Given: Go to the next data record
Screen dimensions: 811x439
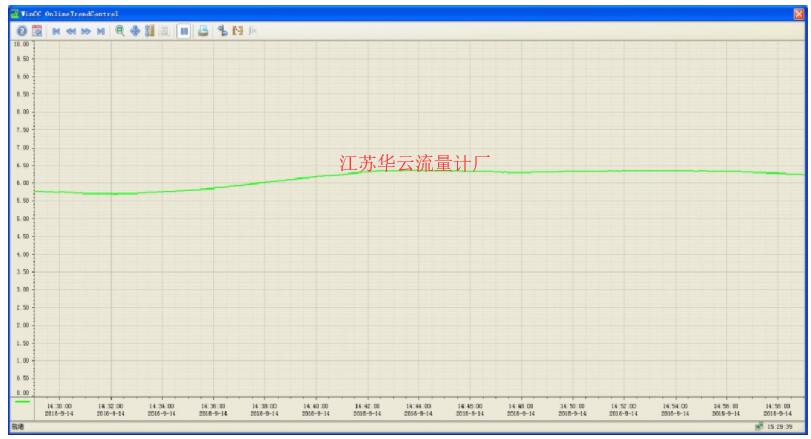Looking at the screenshot, I should pyautogui.click(x=86, y=32).
